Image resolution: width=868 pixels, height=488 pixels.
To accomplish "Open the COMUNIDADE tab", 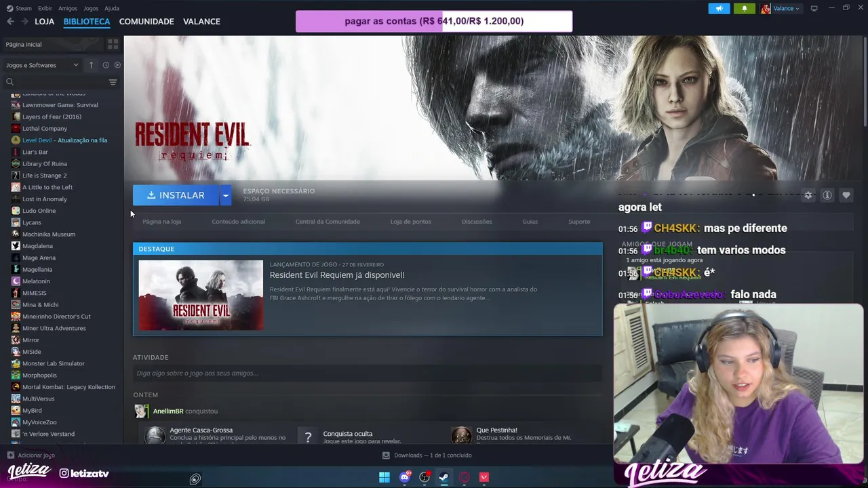I will click(146, 21).
